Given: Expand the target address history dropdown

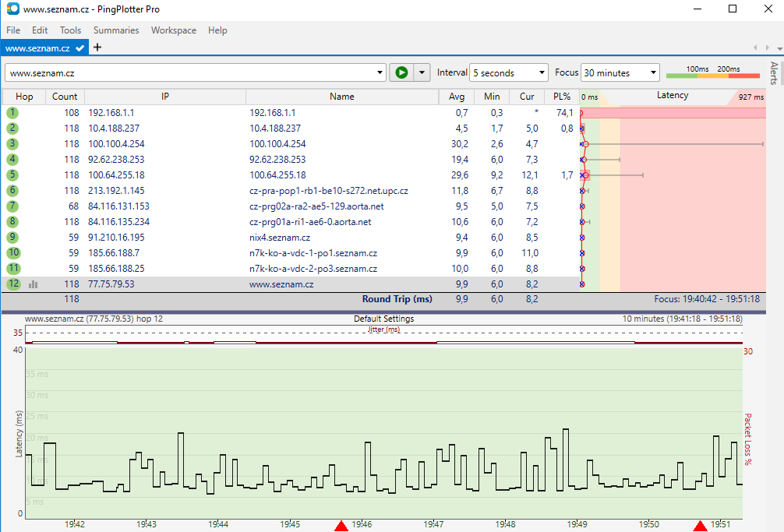Looking at the screenshot, I should pyautogui.click(x=380, y=73).
